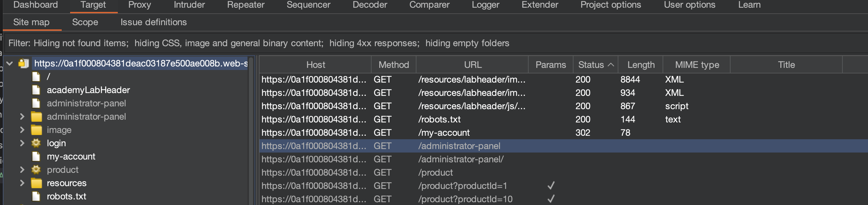Click the my-account page icon in tree
The image size is (868, 205).
point(36,156)
